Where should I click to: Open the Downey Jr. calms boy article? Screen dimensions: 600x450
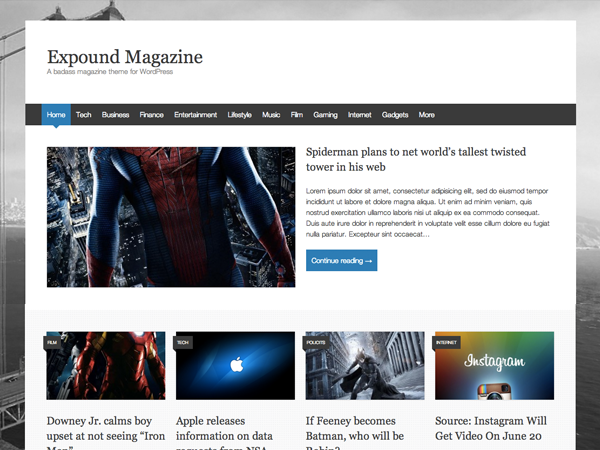click(106, 433)
